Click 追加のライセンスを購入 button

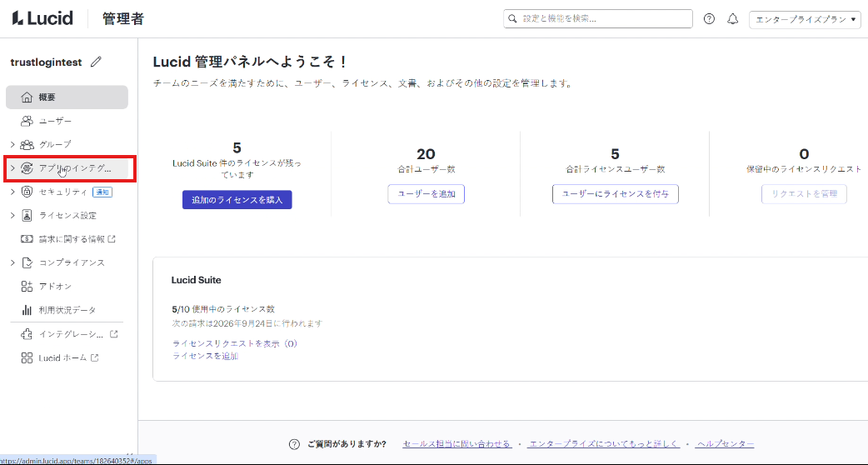coord(237,200)
